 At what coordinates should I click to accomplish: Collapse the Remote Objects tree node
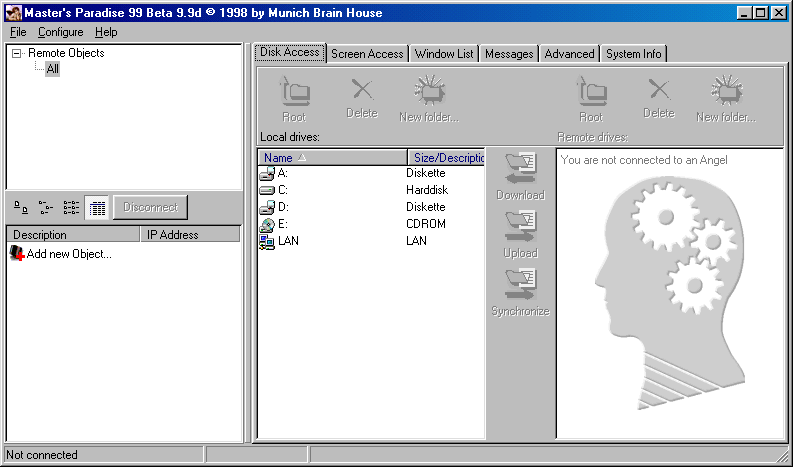click(x=17, y=54)
